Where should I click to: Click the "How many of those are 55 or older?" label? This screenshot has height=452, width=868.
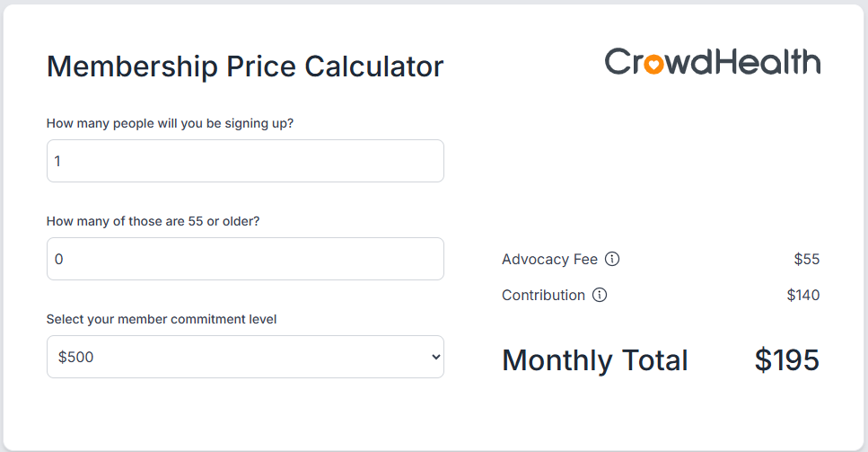click(x=153, y=221)
